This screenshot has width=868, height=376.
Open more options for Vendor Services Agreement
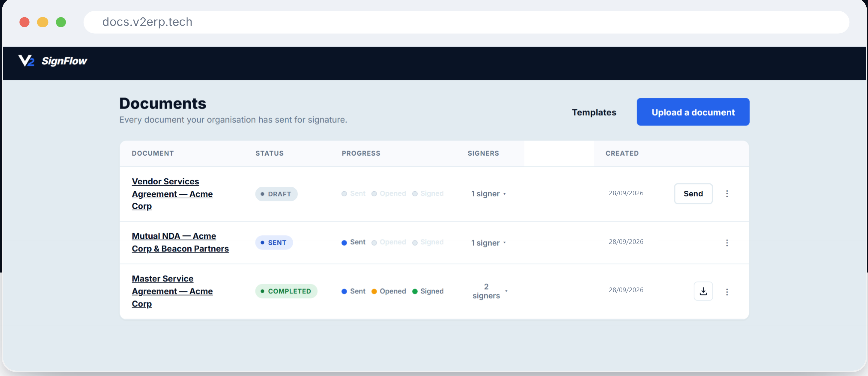pos(727,194)
